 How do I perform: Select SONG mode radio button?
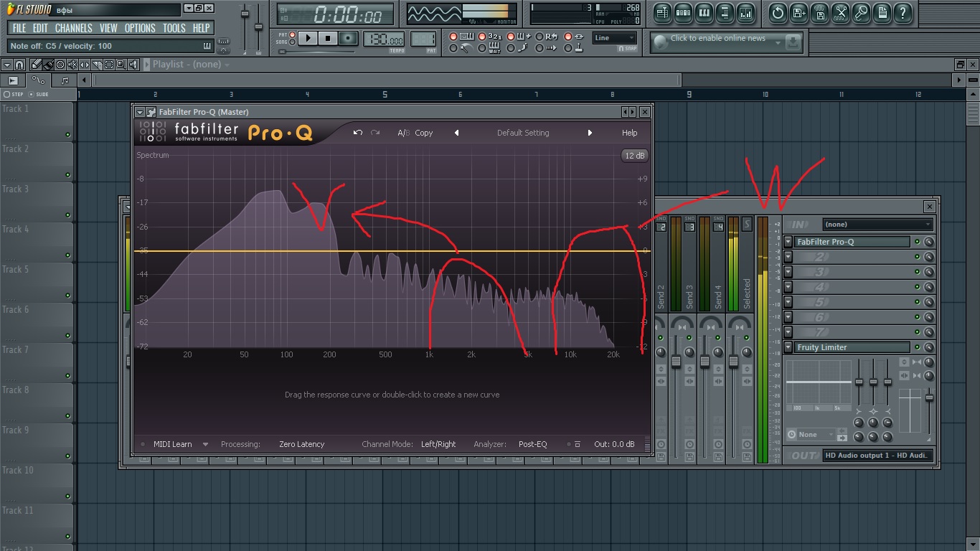pos(293,42)
